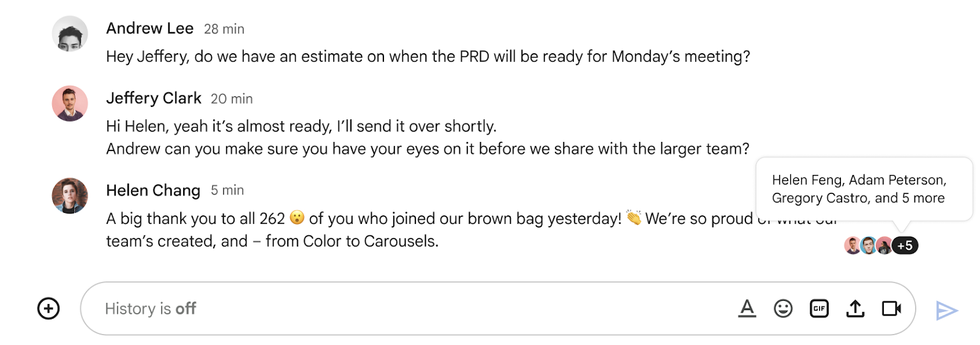Viewport: 980px width, 345px height.
Task: Click the Helen Chang sender name
Action: (x=153, y=191)
